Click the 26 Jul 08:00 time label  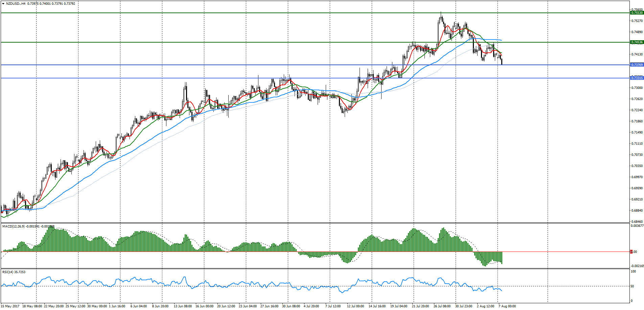coord(442,306)
